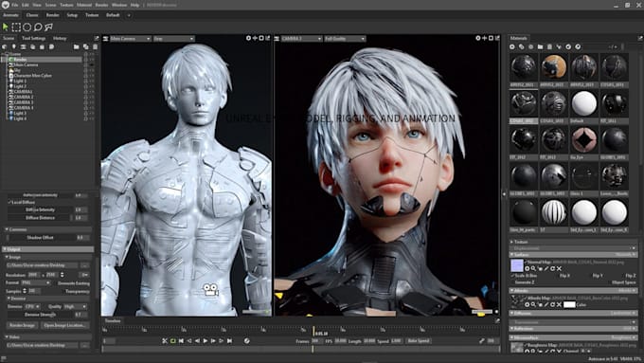Click the folder icon in Scene panel toolbar
644x363 pixels.
(x=77, y=46)
